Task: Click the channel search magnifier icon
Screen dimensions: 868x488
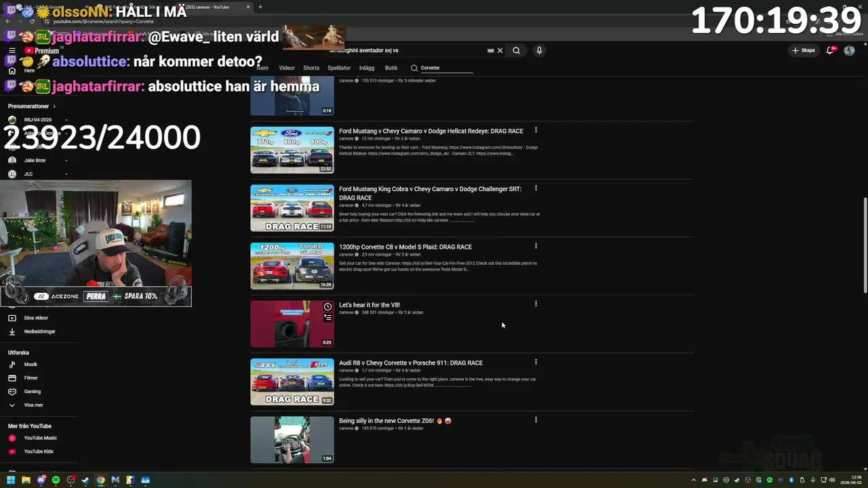Action: (414, 68)
